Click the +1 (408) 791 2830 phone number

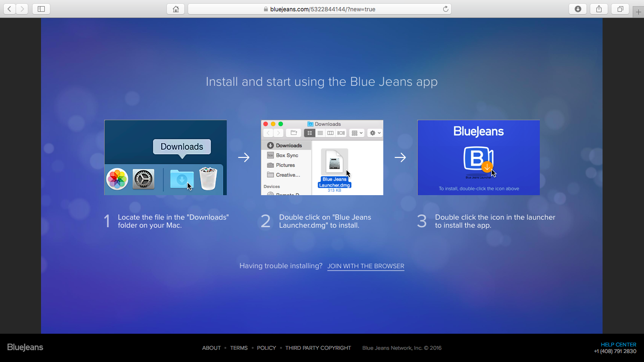[615, 351]
